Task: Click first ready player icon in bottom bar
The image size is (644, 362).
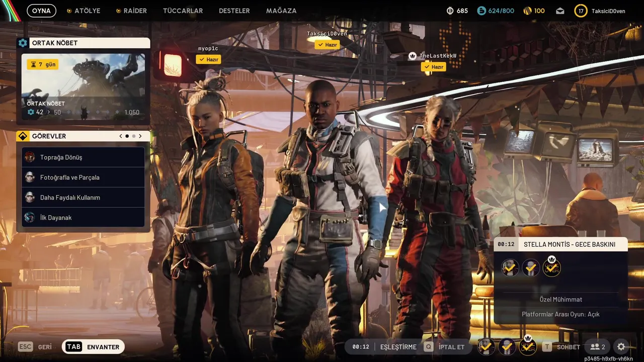Action: pyautogui.click(x=486, y=346)
